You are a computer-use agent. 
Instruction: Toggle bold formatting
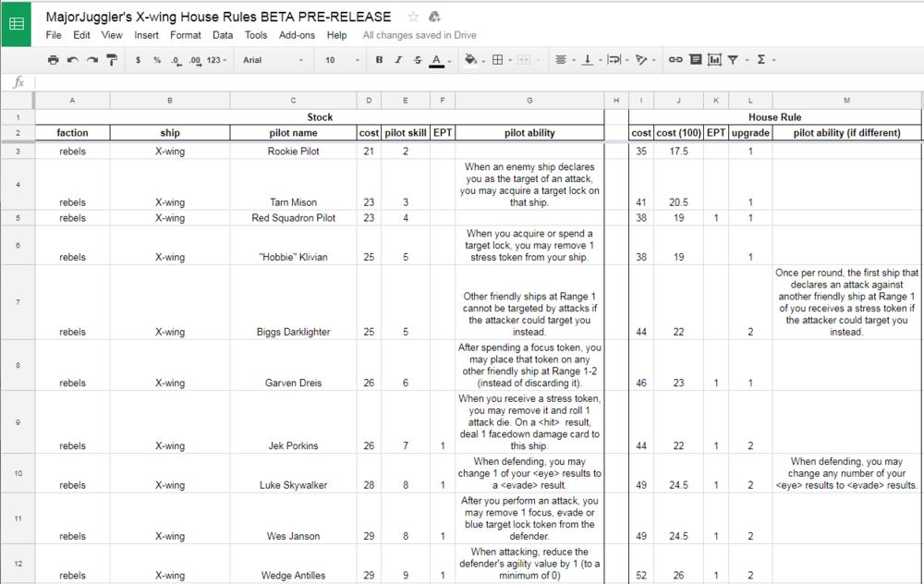[379, 60]
